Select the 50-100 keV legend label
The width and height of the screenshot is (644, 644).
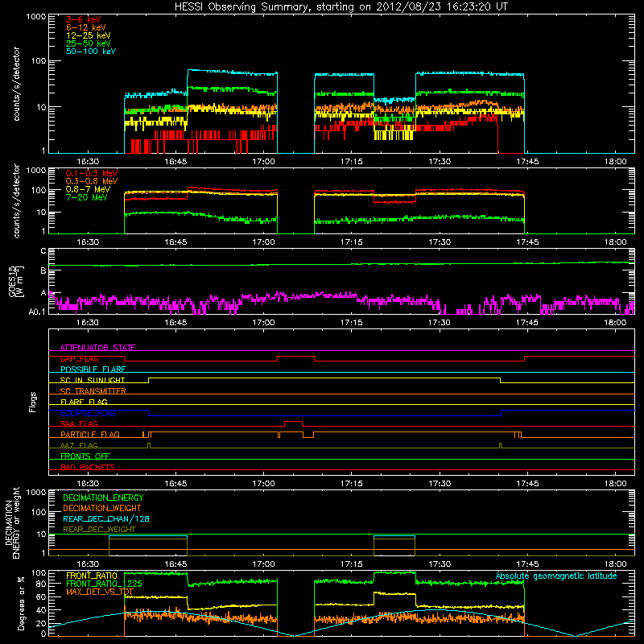tap(91, 52)
